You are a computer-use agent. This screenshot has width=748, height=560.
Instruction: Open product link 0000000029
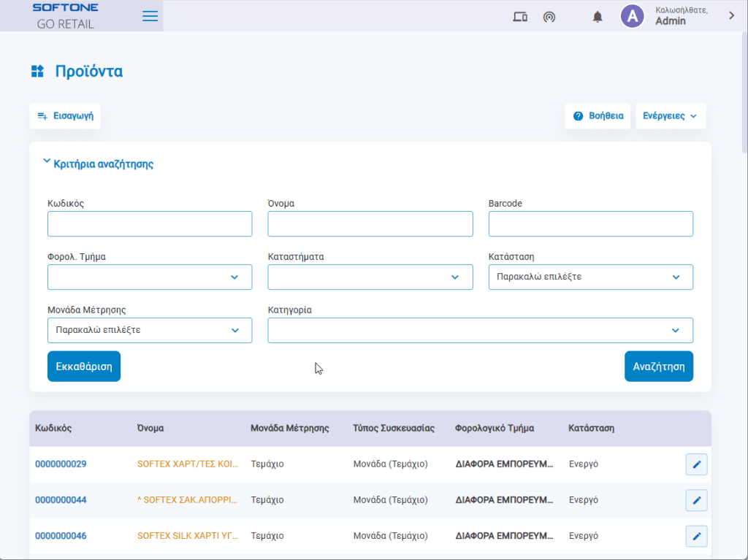pos(61,464)
